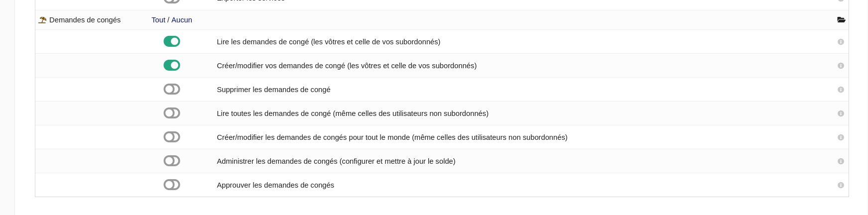The height and width of the screenshot is (215, 868).
Task: Click info icon for Approuver les demandes de congés
Action: point(841,185)
